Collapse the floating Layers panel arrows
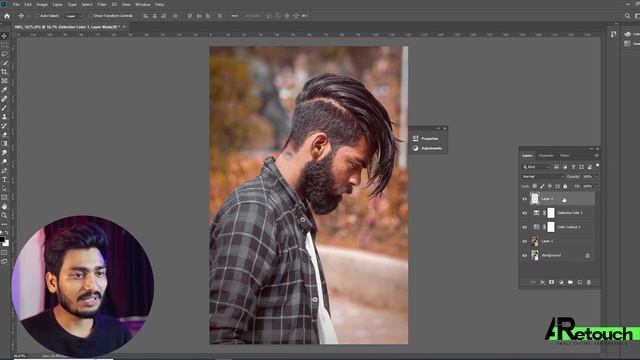 tap(591, 149)
